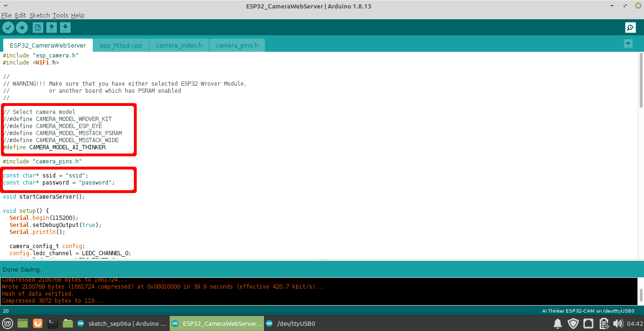Viewport: 644px width, 331px height.
Task: Click the "camera_config_t config;" line
Action: pyautogui.click(x=47, y=246)
